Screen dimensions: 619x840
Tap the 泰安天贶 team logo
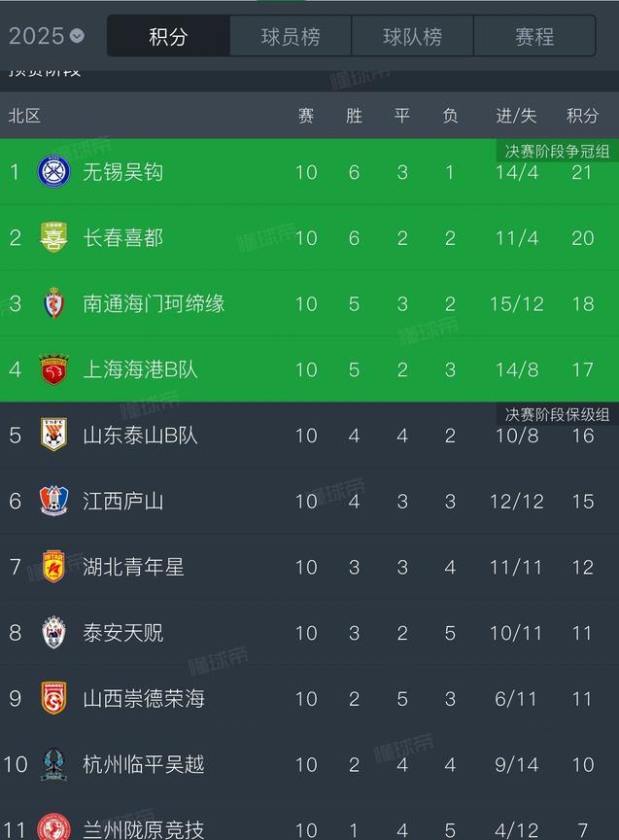pyautogui.click(x=53, y=632)
